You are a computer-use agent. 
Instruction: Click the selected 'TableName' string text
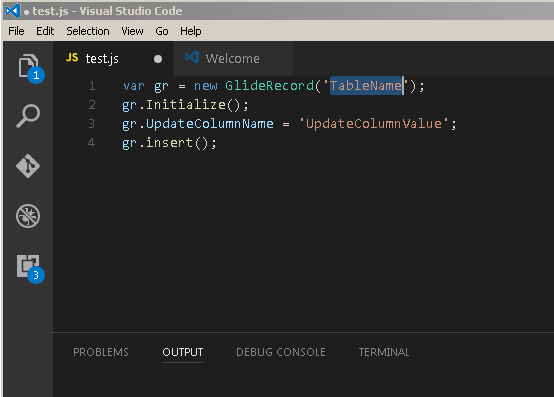click(366, 85)
